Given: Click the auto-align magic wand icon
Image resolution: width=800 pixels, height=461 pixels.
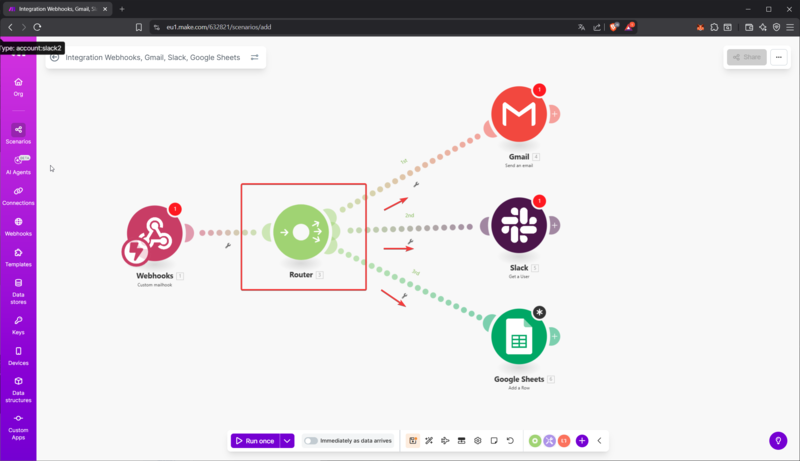Looking at the screenshot, I should 428,441.
